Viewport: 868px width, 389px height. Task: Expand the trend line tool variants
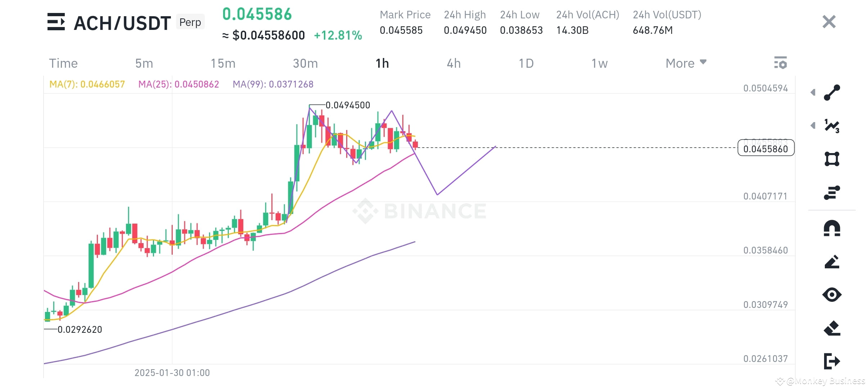tap(813, 93)
